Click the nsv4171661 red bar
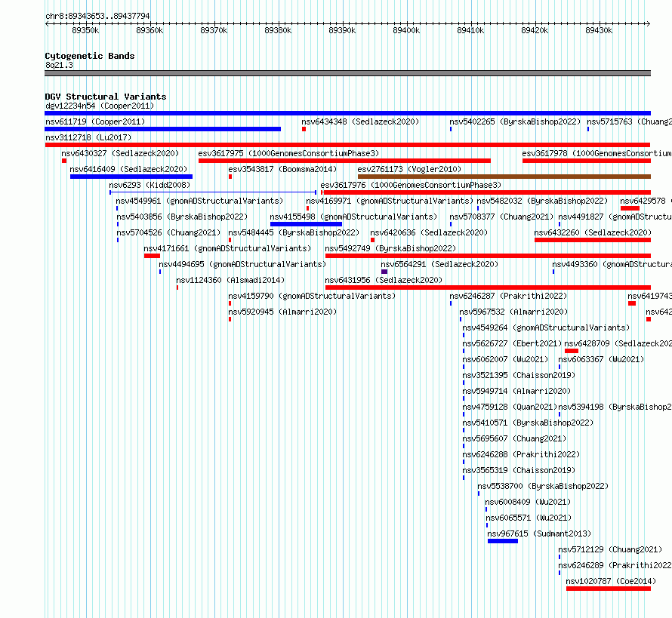The height and width of the screenshot is (618, 672). click(x=152, y=256)
